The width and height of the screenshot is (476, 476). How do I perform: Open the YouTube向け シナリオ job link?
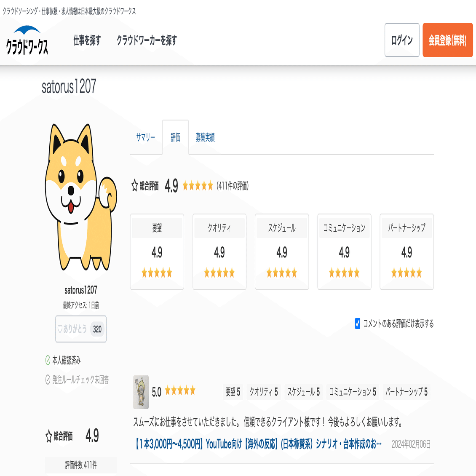click(x=257, y=444)
